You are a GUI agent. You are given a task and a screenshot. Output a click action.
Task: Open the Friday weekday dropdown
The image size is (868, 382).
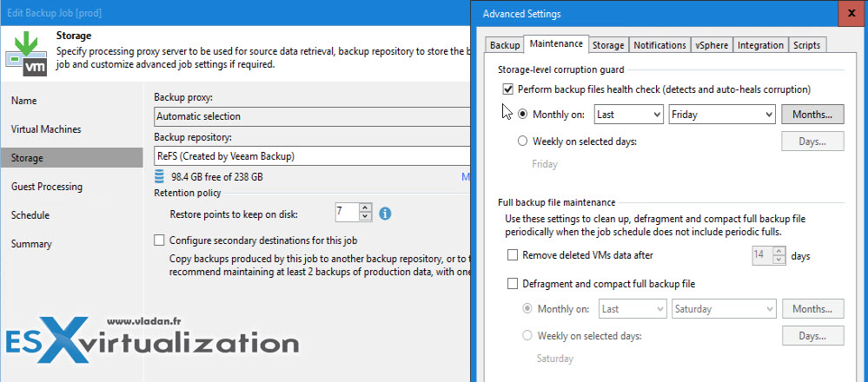[x=721, y=115]
